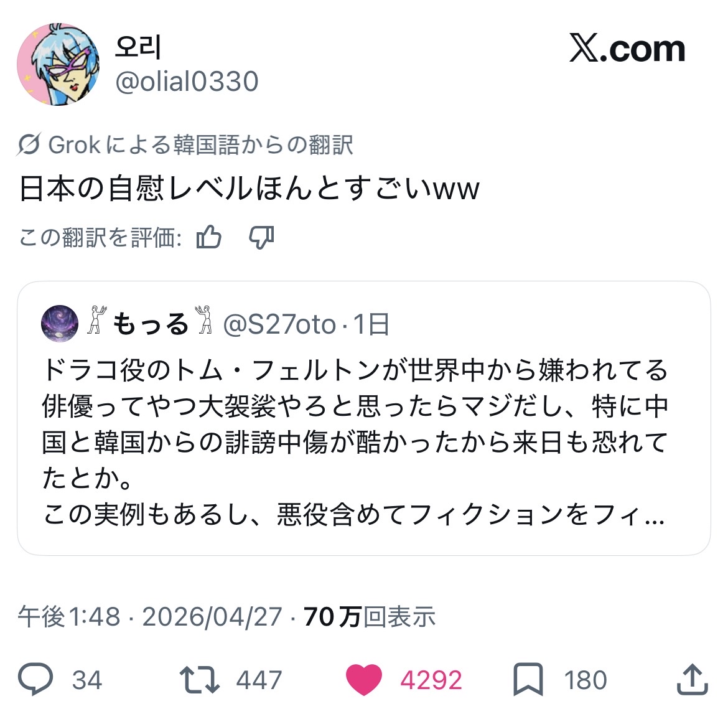View the 70万回表示 view count
The image size is (728, 714).
click(x=370, y=616)
